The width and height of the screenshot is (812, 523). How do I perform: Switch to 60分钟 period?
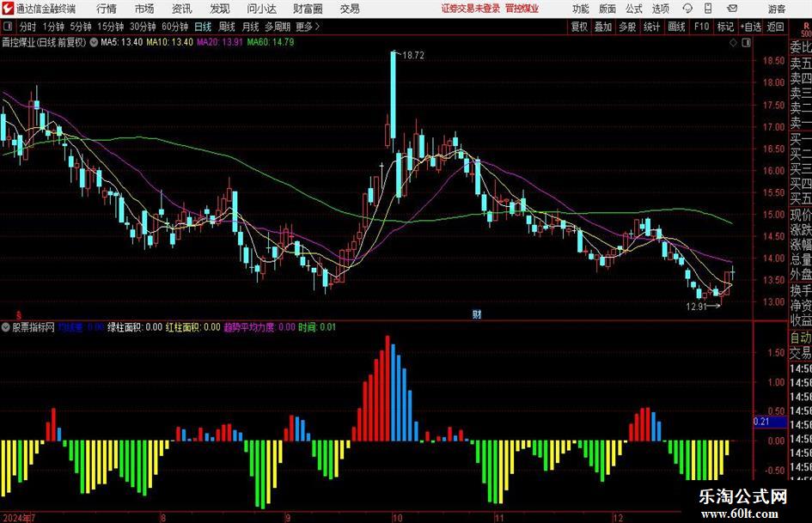(174, 27)
